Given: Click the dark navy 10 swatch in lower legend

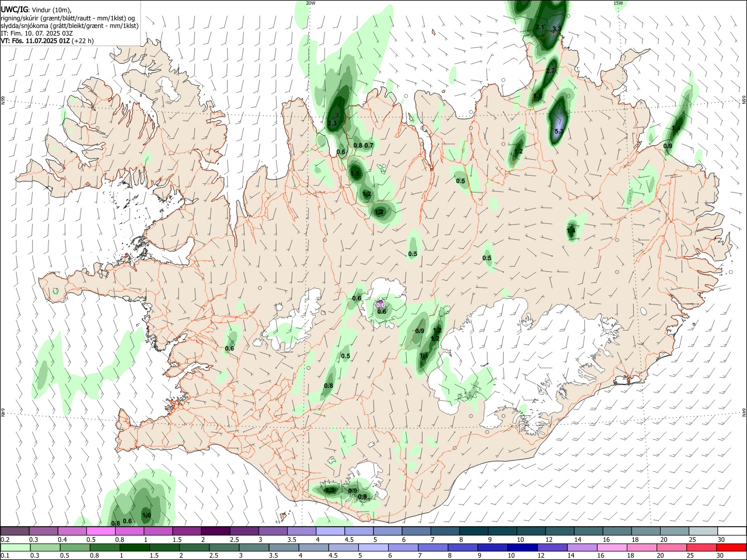Looking at the screenshot, I should 522,547.
